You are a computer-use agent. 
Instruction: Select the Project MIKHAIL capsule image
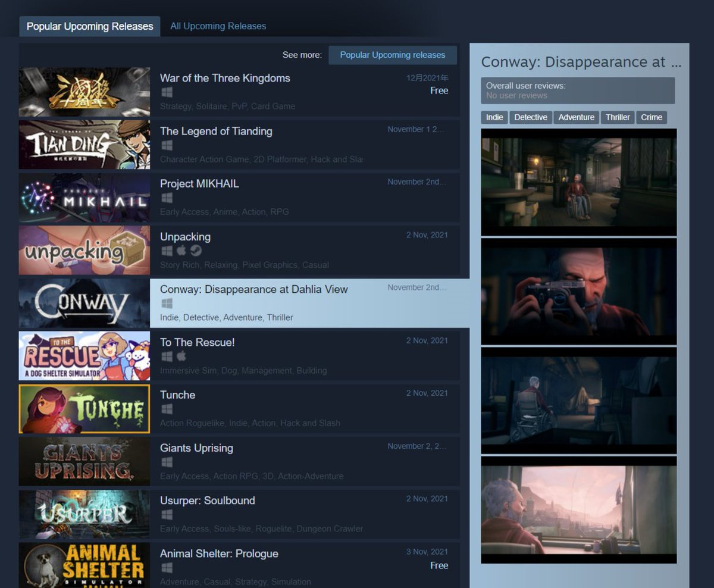[84, 198]
